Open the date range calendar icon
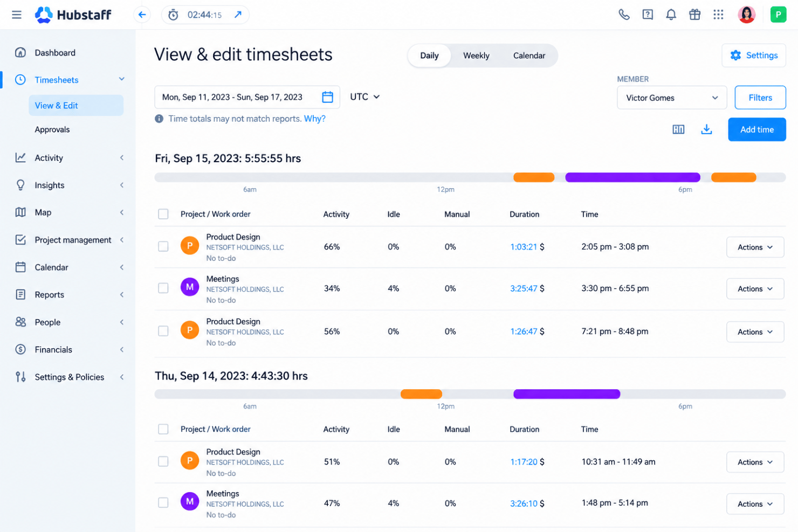 pos(327,97)
